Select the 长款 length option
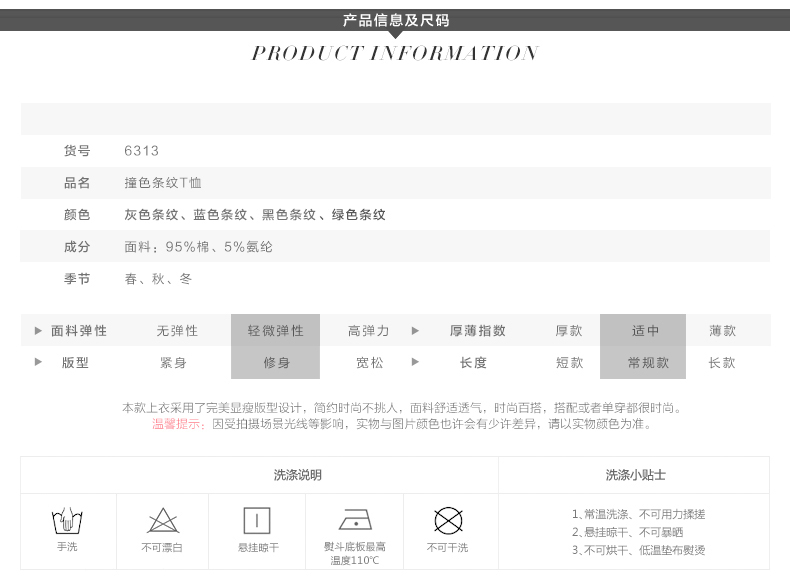The width and height of the screenshot is (790, 588). click(x=722, y=362)
